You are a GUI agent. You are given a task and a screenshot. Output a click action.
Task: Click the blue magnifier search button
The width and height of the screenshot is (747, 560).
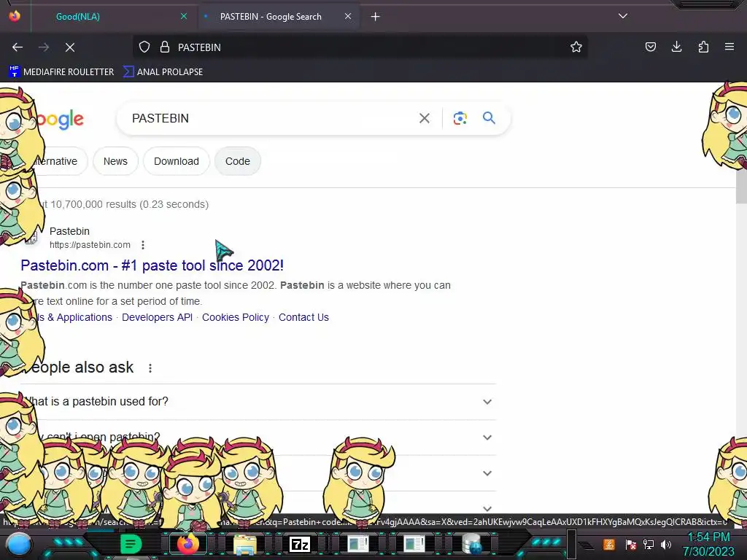tap(489, 117)
